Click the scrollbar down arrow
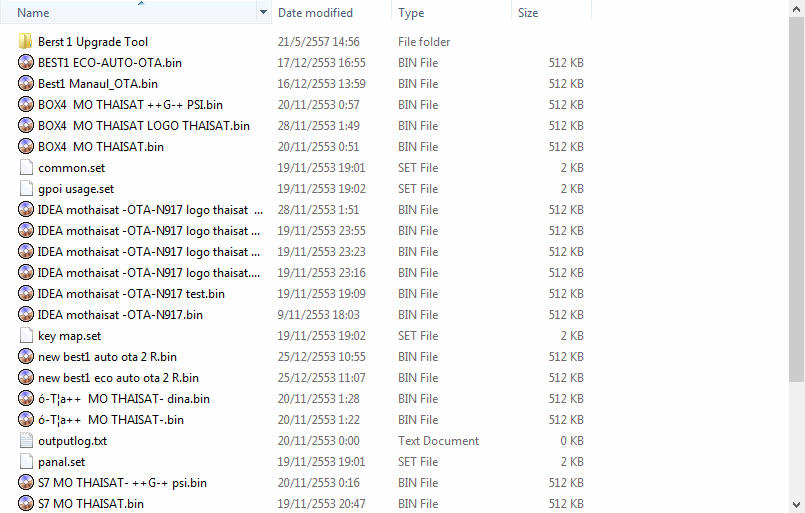Image resolution: width=805 pixels, height=513 pixels. (797, 505)
